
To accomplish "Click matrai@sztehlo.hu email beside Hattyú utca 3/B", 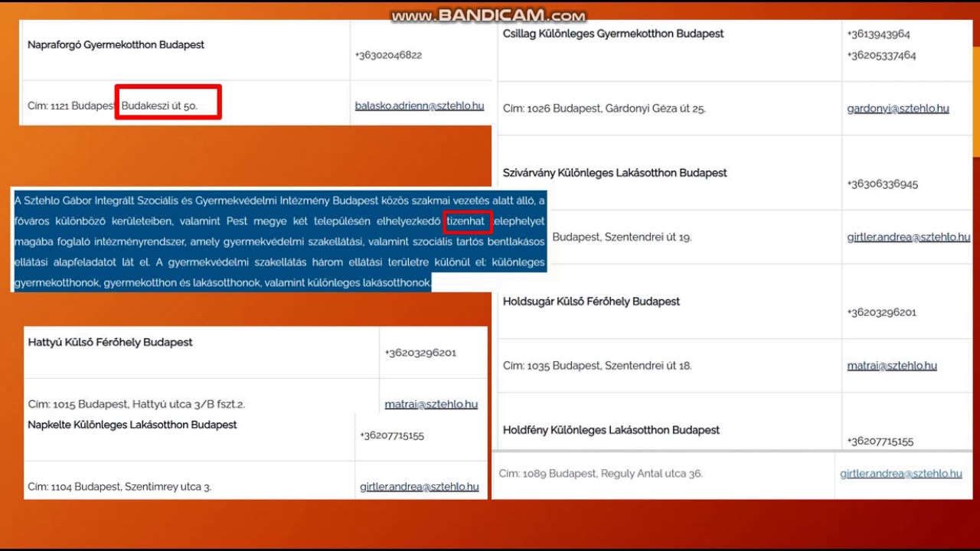I will tap(431, 404).
